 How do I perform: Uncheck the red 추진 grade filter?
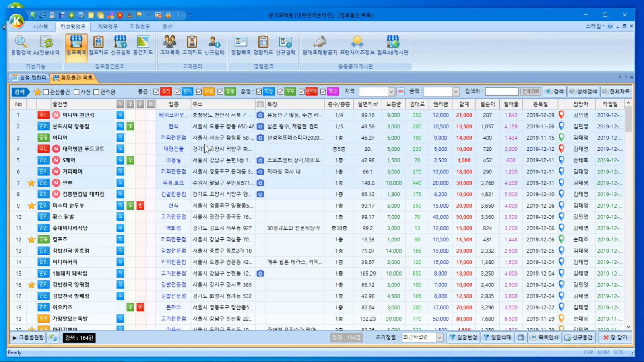pyautogui.click(x=156, y=92)
